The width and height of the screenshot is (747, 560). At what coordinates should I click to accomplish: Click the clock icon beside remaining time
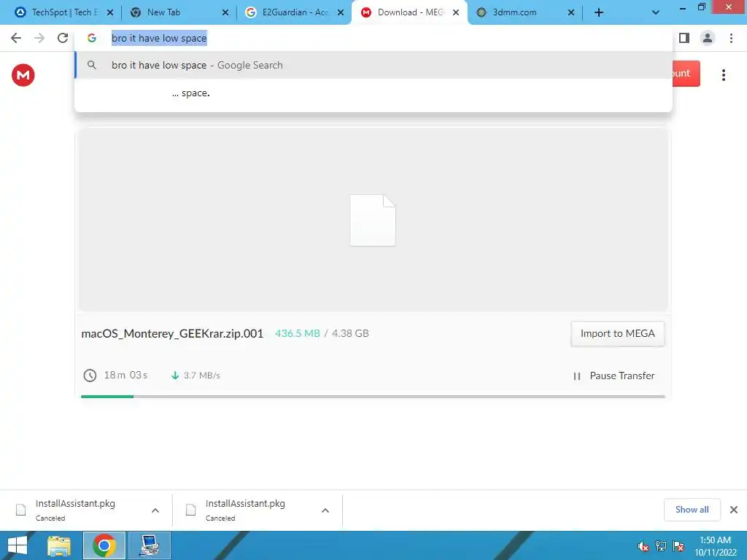click(x=90, y=376)
